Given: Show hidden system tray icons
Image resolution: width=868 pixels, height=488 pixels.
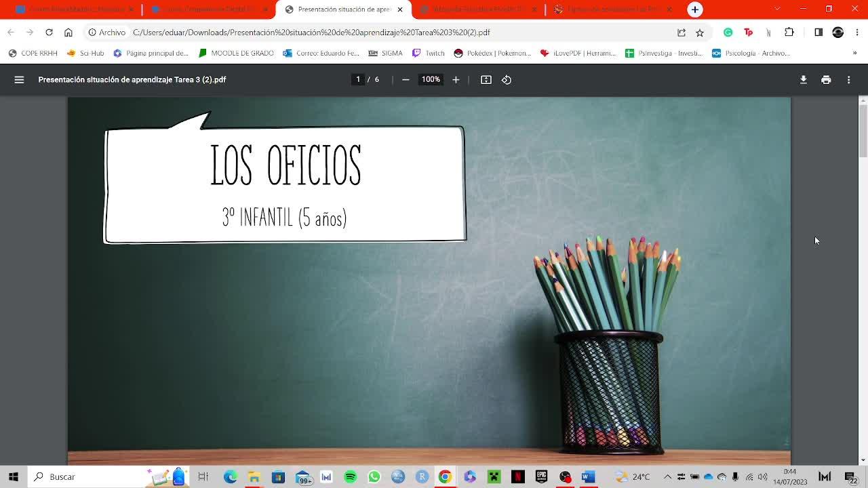Looking at the screenshot, I should pyautogui.click(x=668, y=477).
